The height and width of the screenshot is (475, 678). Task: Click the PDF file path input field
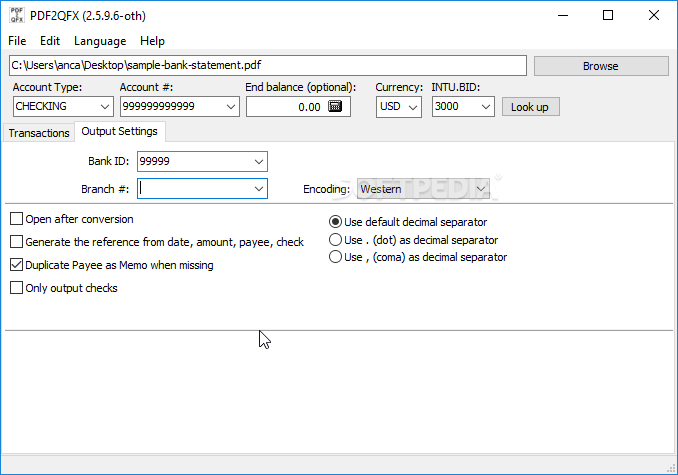[x=267, y=66]
